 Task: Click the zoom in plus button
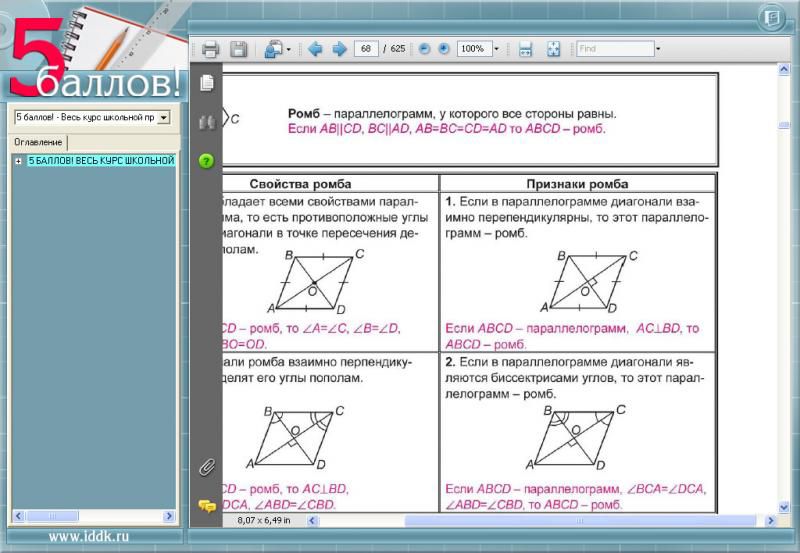point(443,48)
